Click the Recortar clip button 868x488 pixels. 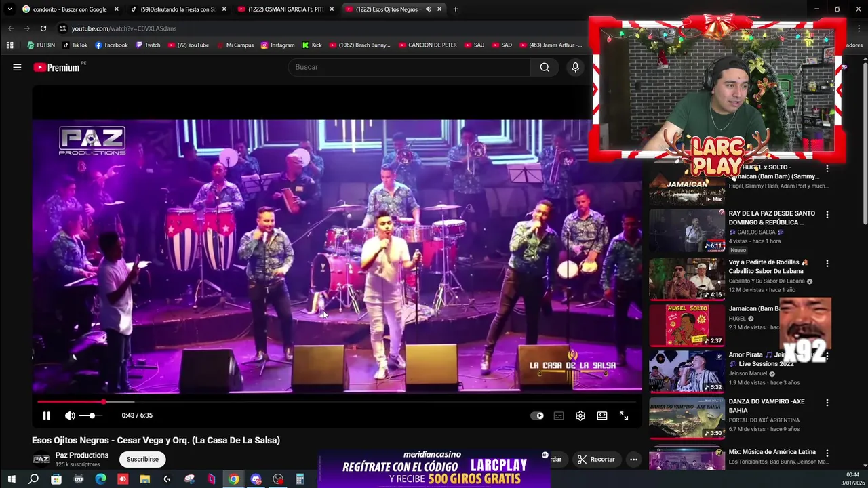pyautogui.click(x=597, y=459)
